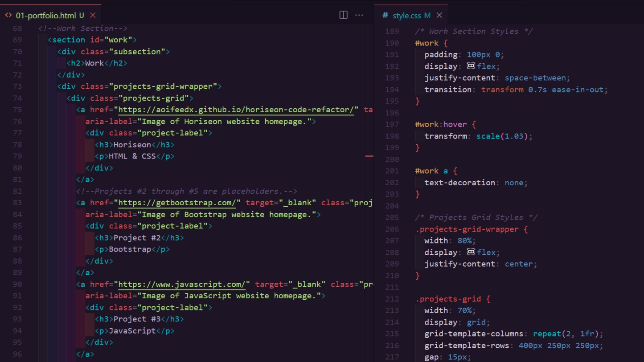Click the JavaScript website aria-label line
This screenshot has width=644, height=362.
click(x=205, y=296)
